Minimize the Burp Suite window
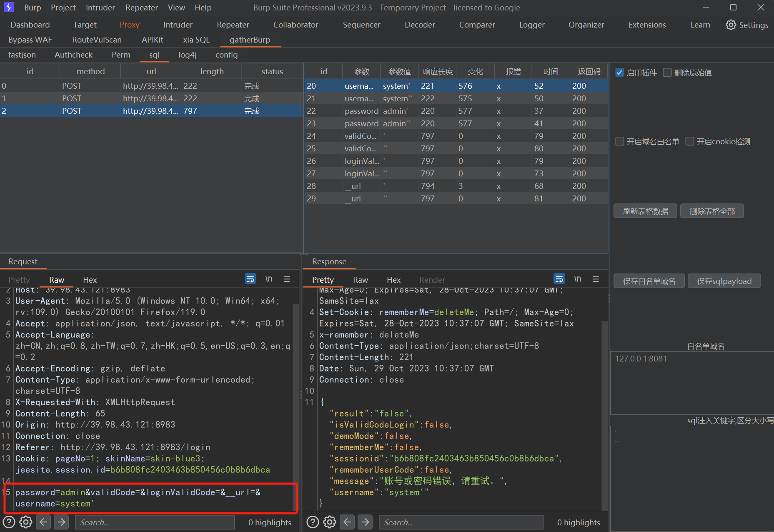 [x=706, y=8]
